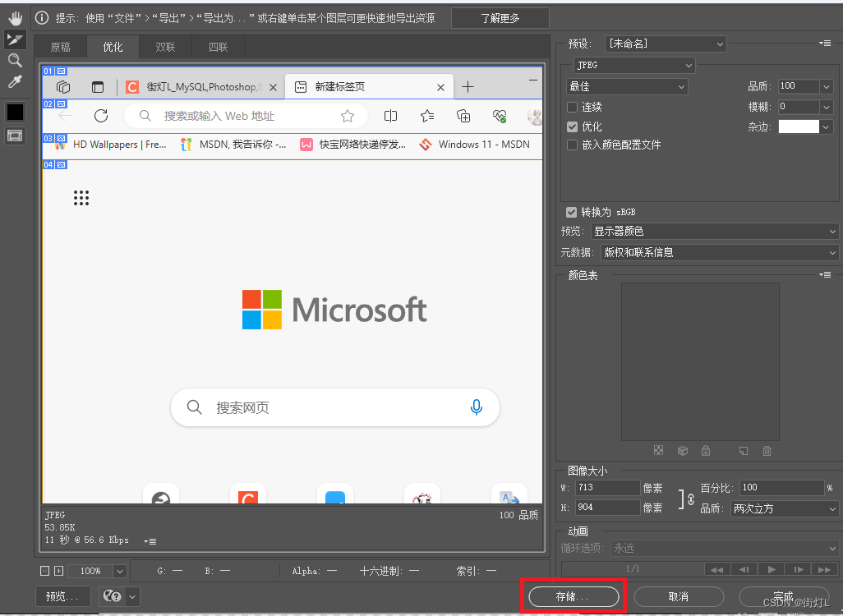Image resolution: width=843 pixels, height=616 pixels.
Task: Open 预览 显示器颜色 dropdown
Action: [x=715, y=231]
